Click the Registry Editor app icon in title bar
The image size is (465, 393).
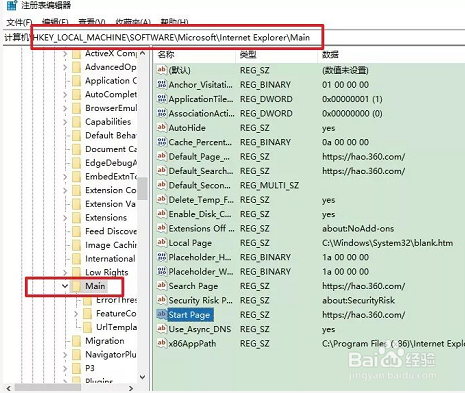pyautogui.click(x=12, y=5)
